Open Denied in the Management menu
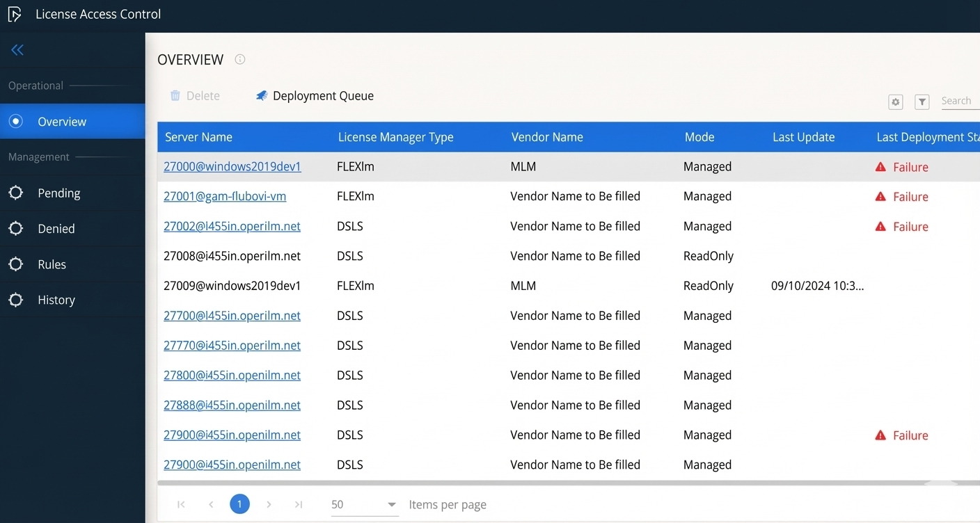This screenshot has height=523, width=980. pos(72,228)
